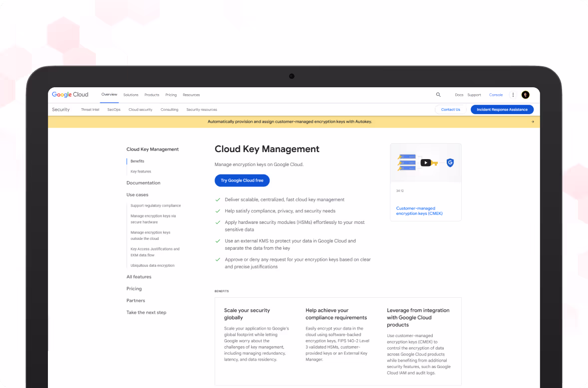Click Incident Response Assistance button
Image resolution: width=588 pixels, height=388 pixels.
coord(502,109)
